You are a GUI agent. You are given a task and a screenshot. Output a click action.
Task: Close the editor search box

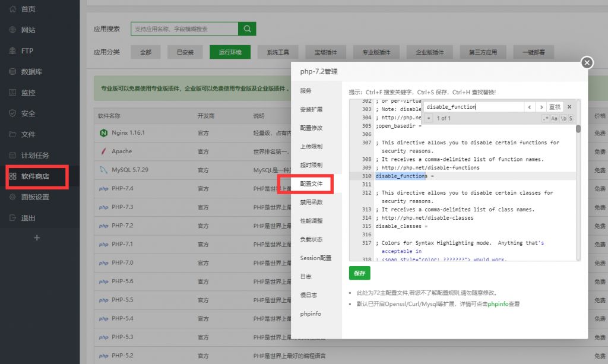[569, 107]
